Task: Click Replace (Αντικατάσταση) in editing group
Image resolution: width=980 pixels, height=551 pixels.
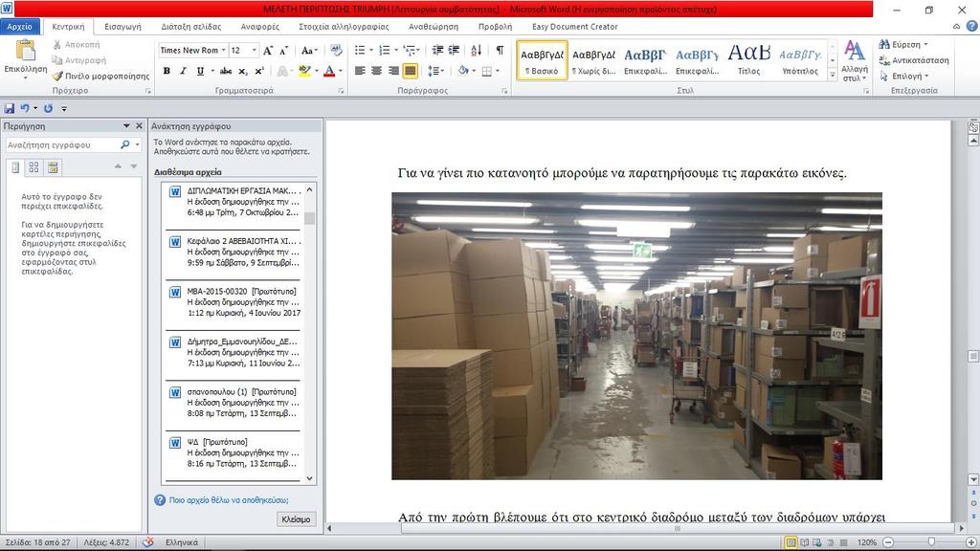Action: coord(914,60)
